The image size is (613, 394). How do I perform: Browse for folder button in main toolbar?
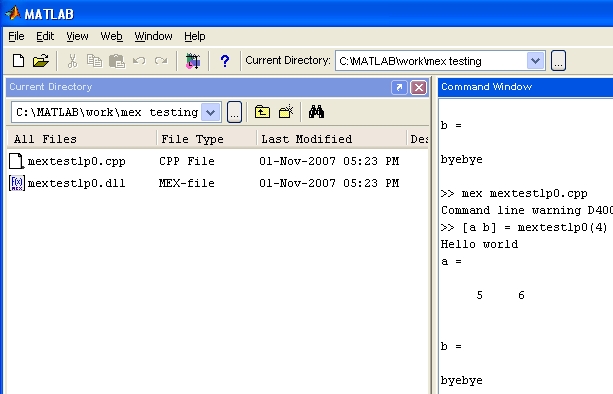[558, 61]
